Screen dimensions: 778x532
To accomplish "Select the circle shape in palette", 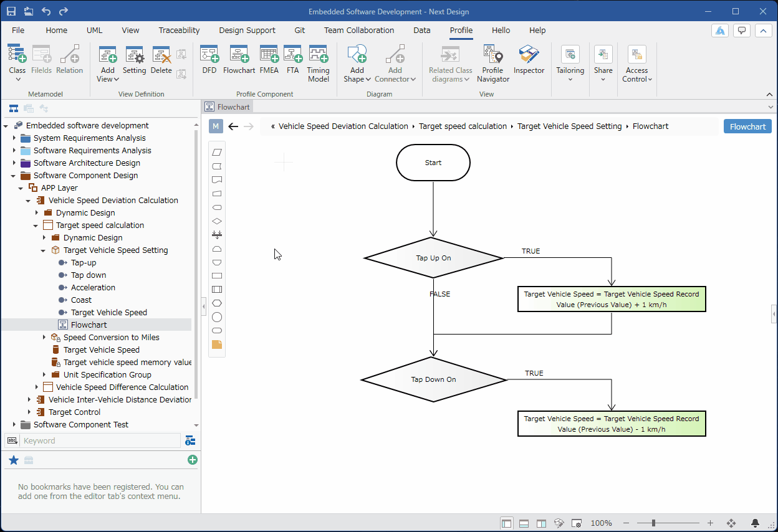I will (x=217, y=317).
